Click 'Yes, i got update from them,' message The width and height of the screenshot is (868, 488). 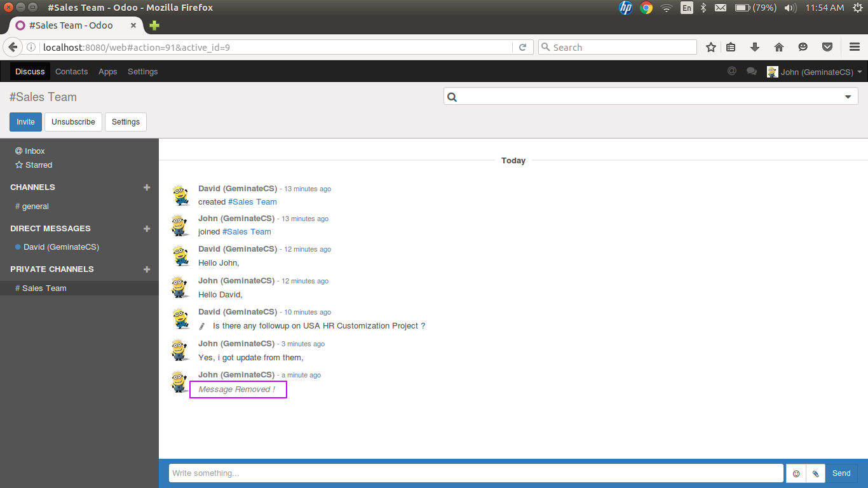(x=251, y=358)
